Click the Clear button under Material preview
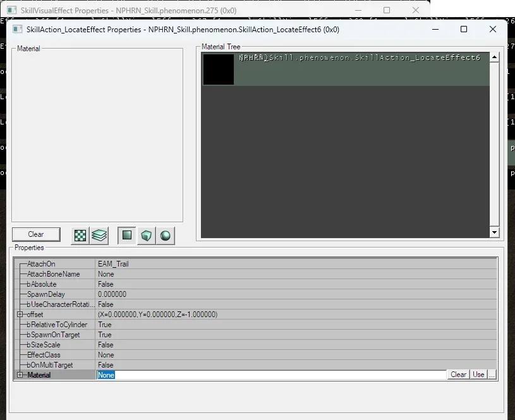The width and height of the screenshot is (515, 420). pyautogui.click(x=36, y=234)
